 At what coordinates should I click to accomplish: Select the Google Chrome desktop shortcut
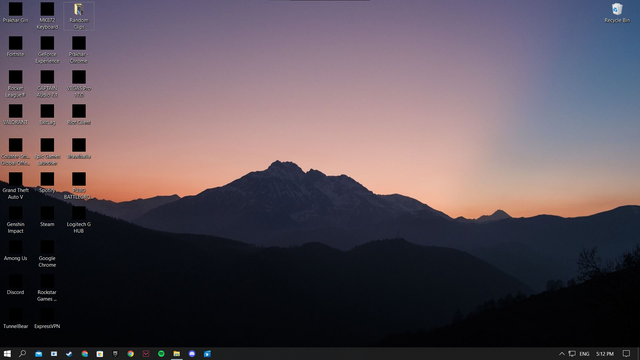pos(47,254)
